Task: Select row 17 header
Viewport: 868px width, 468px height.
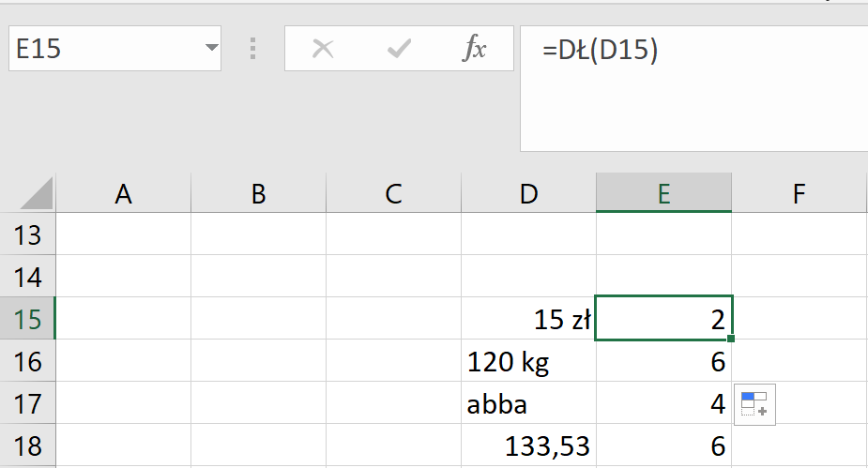Action: point(28,404)
